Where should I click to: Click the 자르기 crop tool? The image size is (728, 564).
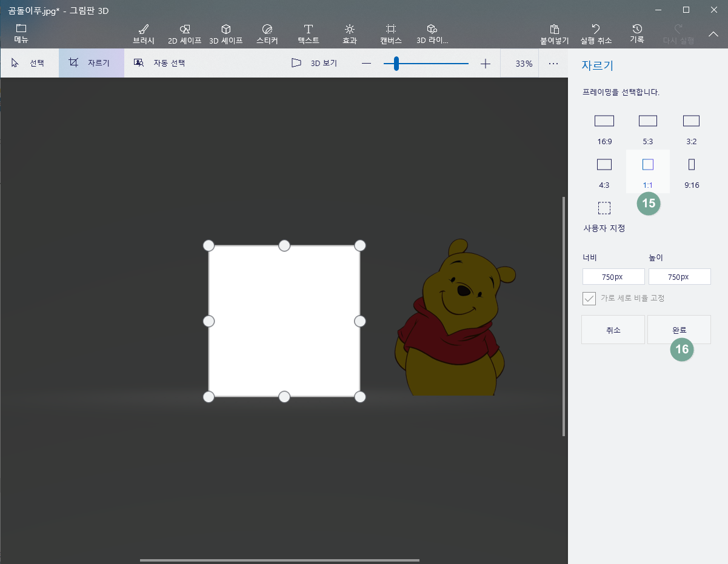91,63
